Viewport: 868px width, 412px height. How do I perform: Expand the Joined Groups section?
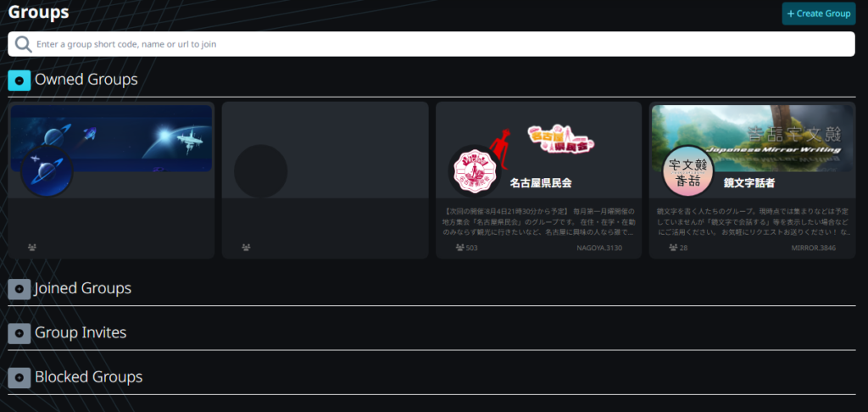pos(19,289)
